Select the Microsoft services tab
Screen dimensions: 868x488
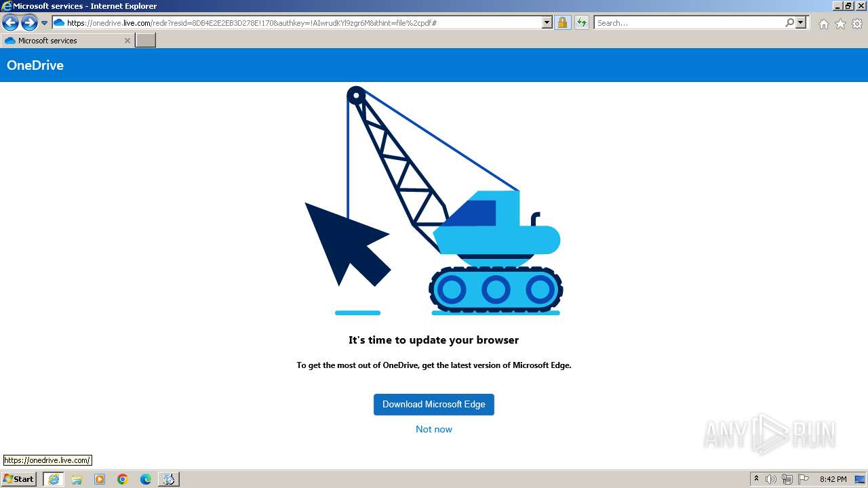[x=66, y=41]
